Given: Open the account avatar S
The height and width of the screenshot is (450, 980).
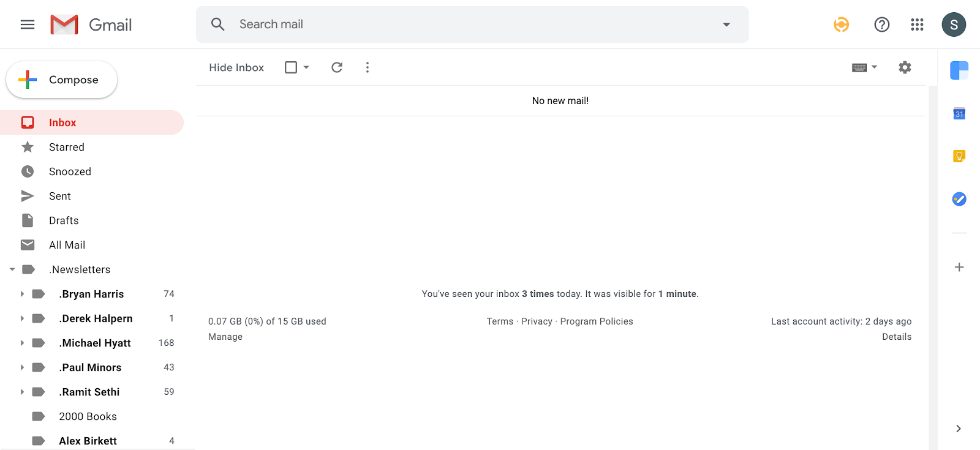Looking at the screenshot, I should coord(954,24).
